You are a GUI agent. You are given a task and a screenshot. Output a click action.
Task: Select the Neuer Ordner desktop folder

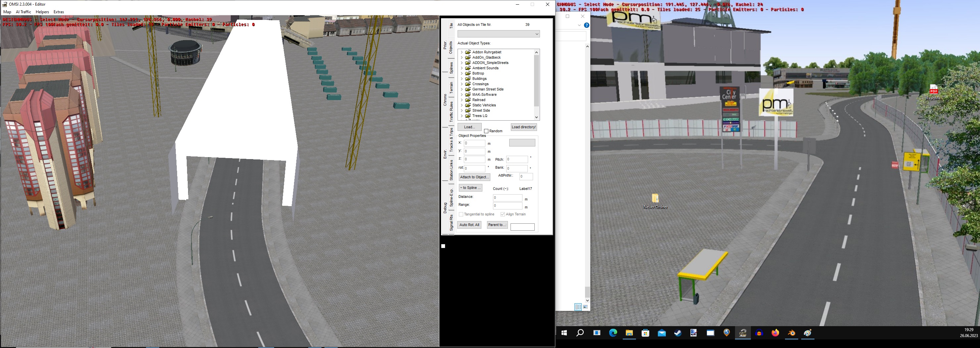(x=655, y=199)
